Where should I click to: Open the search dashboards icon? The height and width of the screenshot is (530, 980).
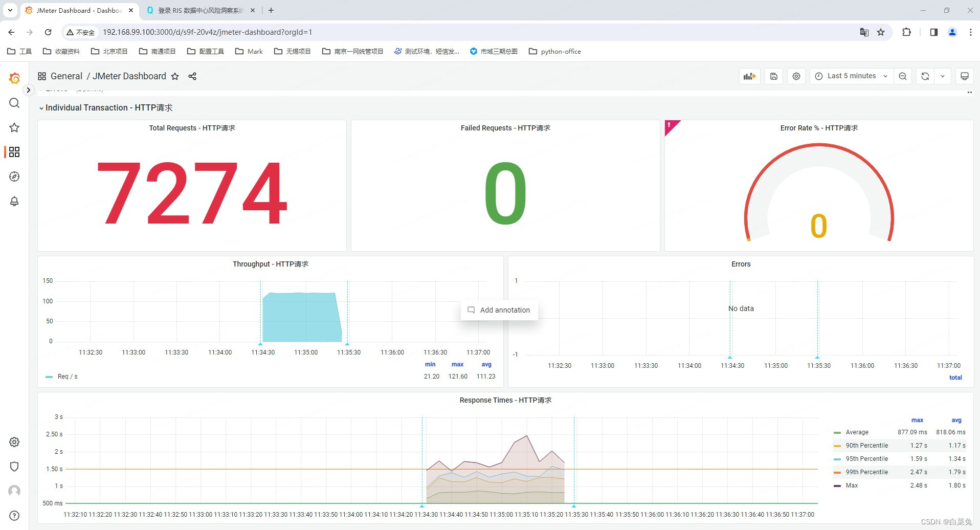(x=14, y=103)
